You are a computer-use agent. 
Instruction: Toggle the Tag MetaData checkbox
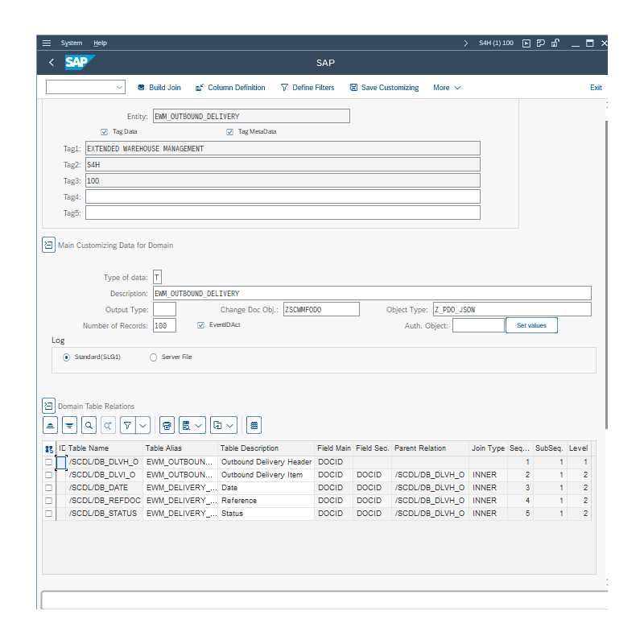(x=230, y=131)
